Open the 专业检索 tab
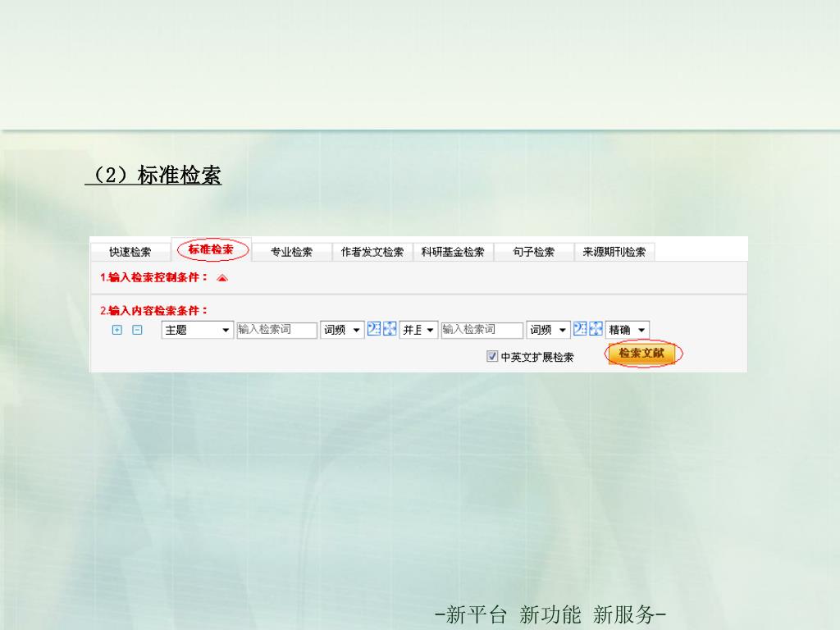 291,252
